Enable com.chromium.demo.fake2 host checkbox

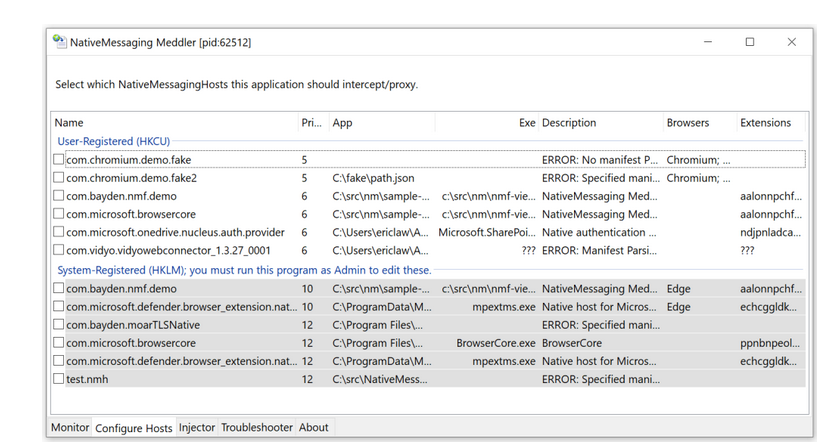click(59, 178)
